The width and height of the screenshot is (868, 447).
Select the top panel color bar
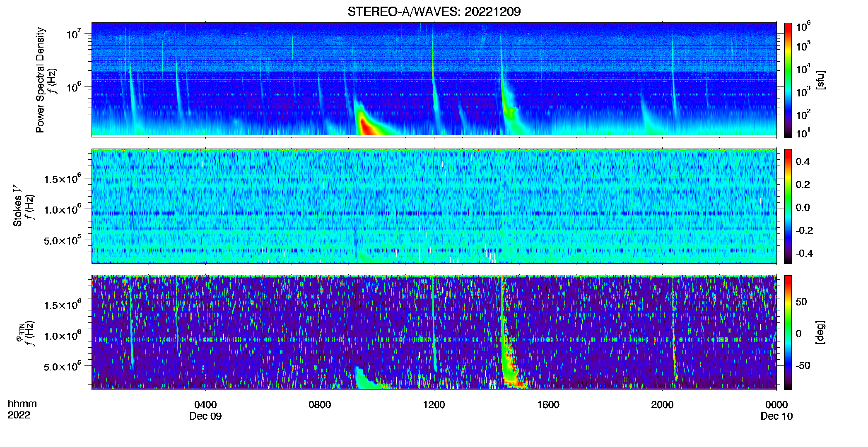coord(788,80)
